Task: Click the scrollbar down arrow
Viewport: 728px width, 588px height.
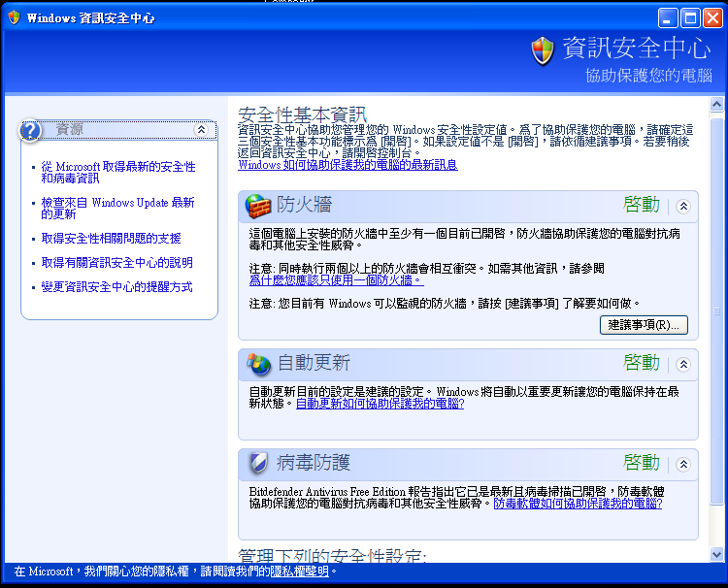Action: 716,554
